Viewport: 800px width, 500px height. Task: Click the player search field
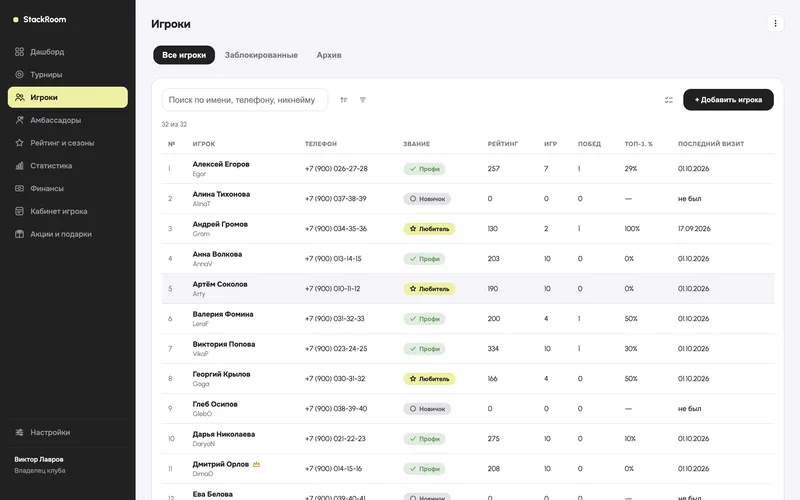[x=245, y=100]
